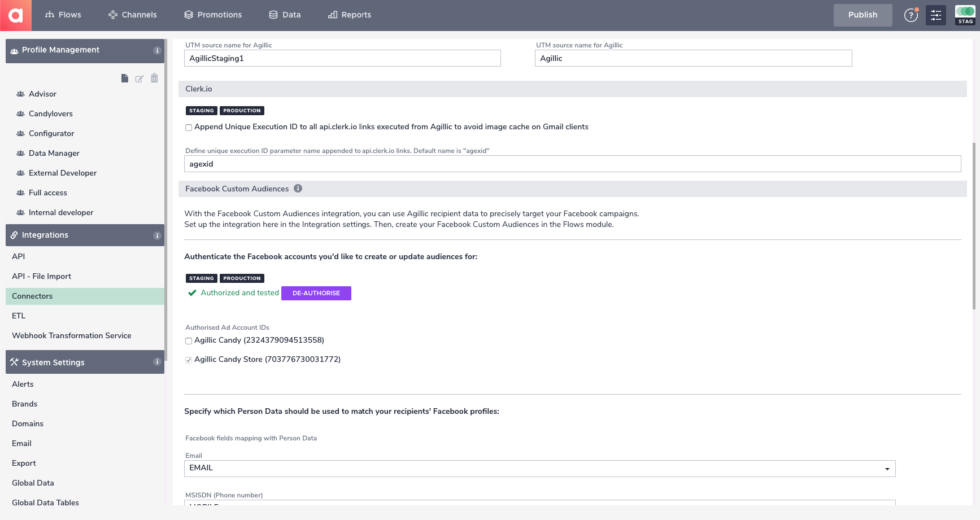This screenshot has height=520, width=980.
Task: Click the agexid parameter name field
Action: 573,164
